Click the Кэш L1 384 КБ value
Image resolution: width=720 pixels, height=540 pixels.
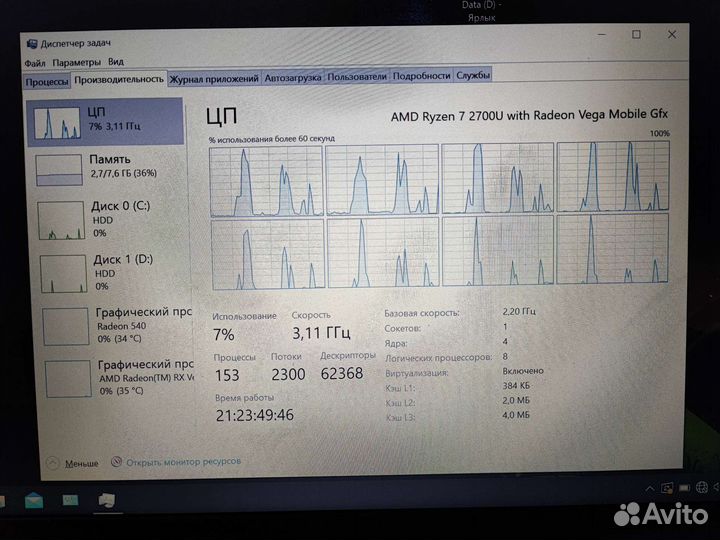pos(516,385)
